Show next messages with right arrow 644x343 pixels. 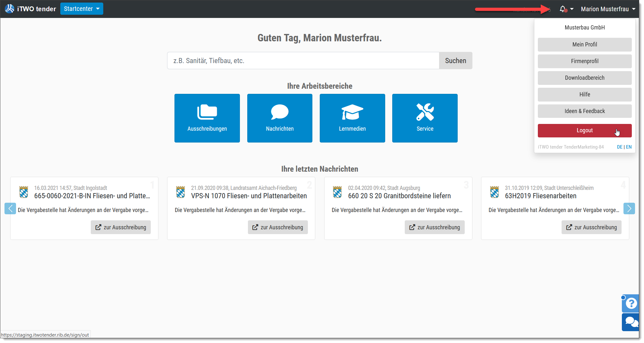pyautogui.click(x=629, y=208)
